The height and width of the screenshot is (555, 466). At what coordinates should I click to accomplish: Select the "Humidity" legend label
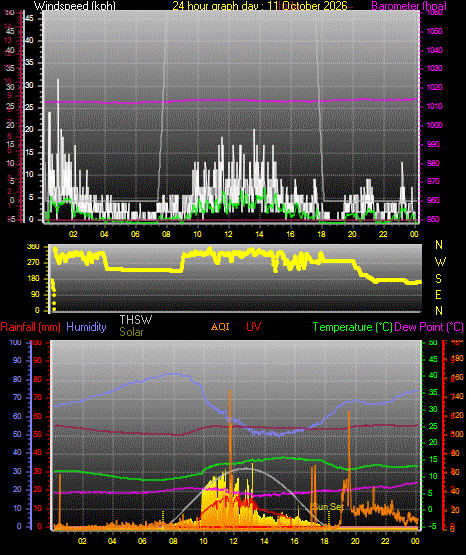[86, 327]
